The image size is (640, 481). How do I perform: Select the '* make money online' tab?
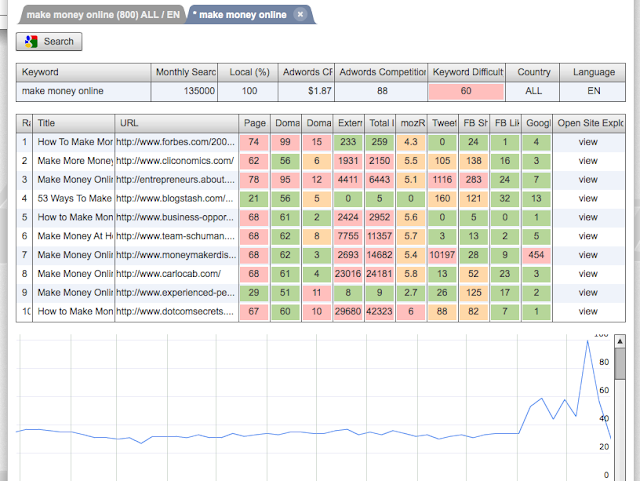(239, 15)
